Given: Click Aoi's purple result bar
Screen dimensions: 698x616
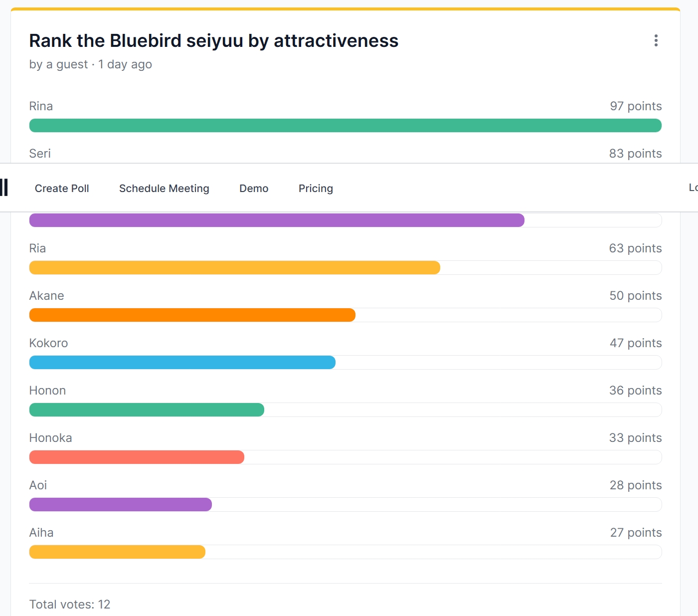Looking at the screenshot, I should [x=120, y=505].
